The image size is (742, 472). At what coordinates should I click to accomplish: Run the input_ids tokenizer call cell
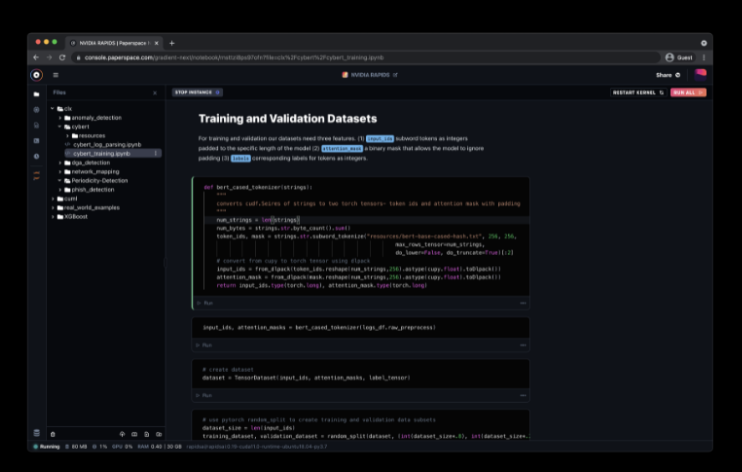pos(204,345)
